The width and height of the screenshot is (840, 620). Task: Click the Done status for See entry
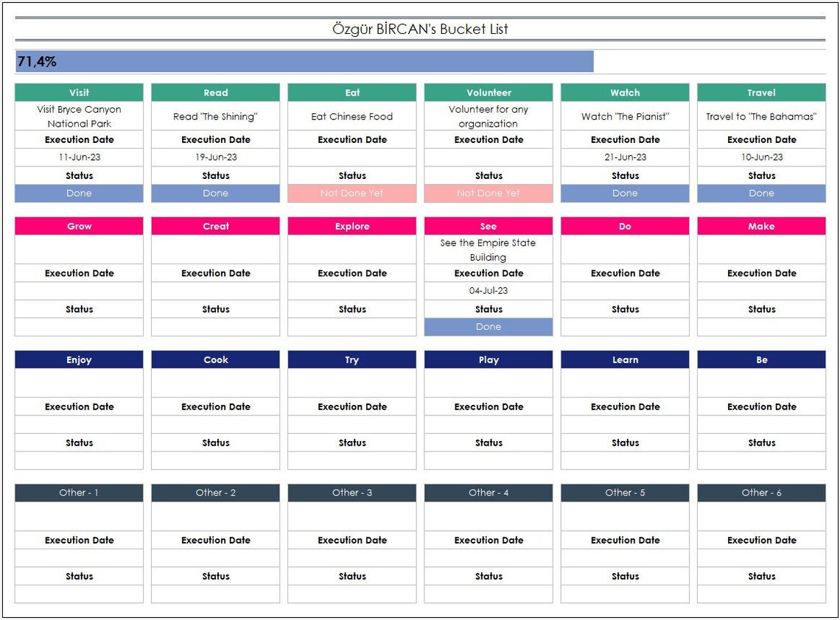click(488, 326)
